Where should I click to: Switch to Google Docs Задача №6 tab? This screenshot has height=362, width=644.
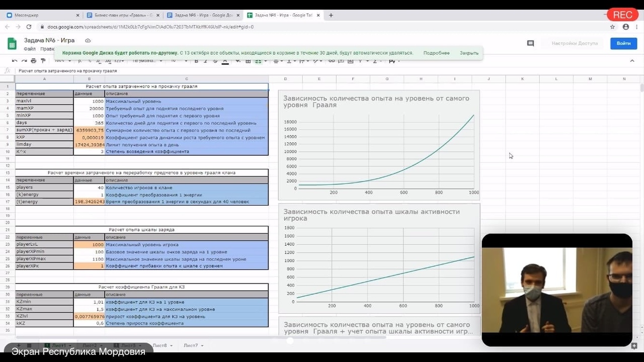(203, 15)
